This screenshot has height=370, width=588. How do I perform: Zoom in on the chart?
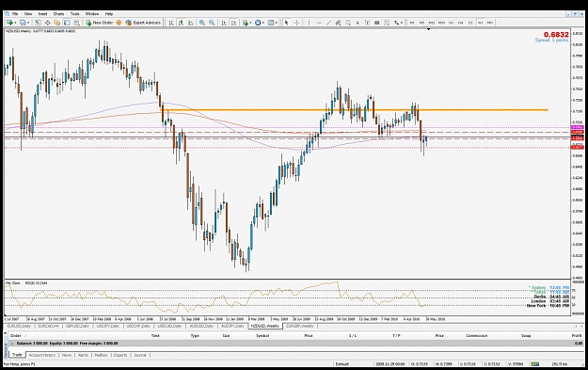201,23
